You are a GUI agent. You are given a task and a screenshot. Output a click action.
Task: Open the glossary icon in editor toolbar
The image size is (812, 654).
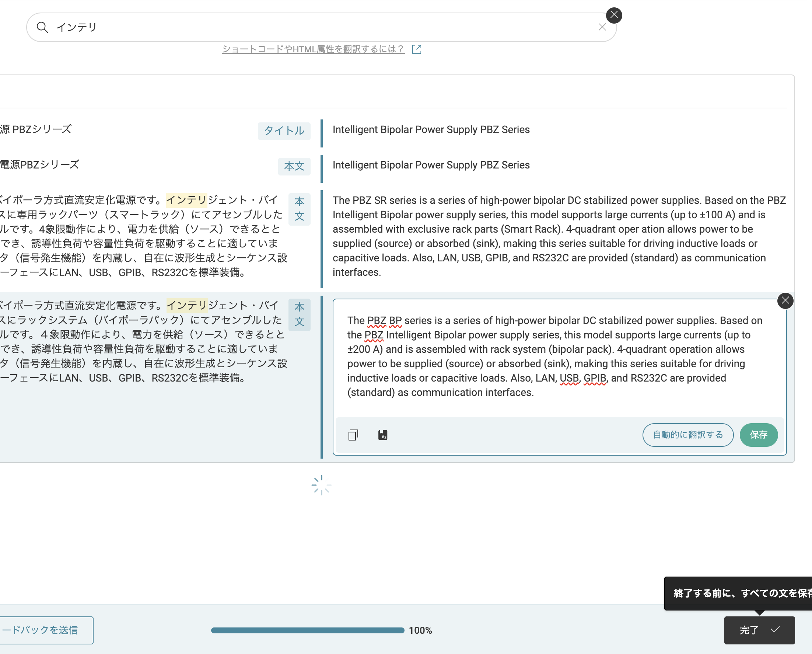tap(383, 435)
